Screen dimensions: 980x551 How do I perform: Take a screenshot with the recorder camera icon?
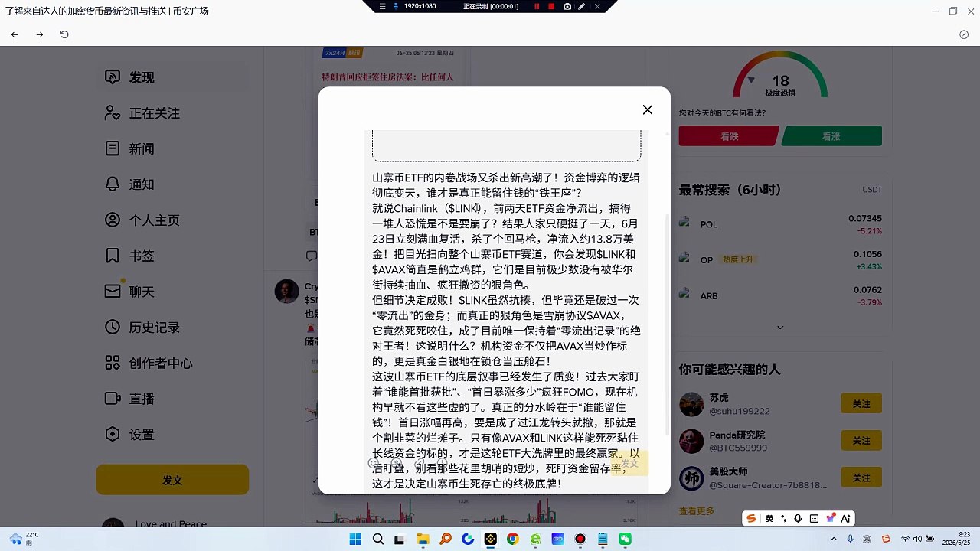click(567, 6)
